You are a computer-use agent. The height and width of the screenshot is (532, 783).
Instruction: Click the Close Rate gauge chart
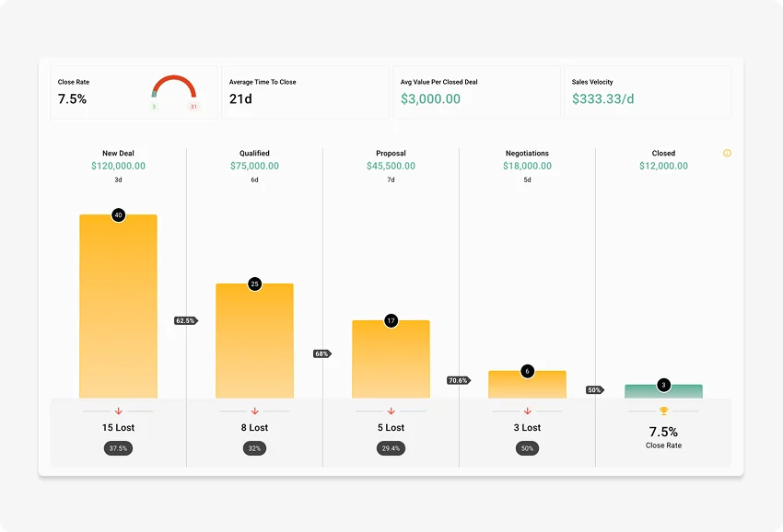point(174,92)
